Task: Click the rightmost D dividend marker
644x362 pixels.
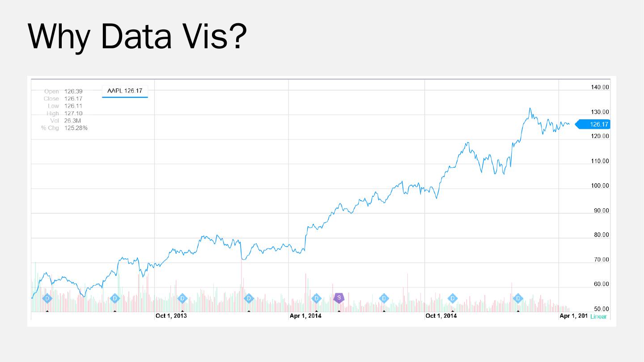Action: point(518,298)
